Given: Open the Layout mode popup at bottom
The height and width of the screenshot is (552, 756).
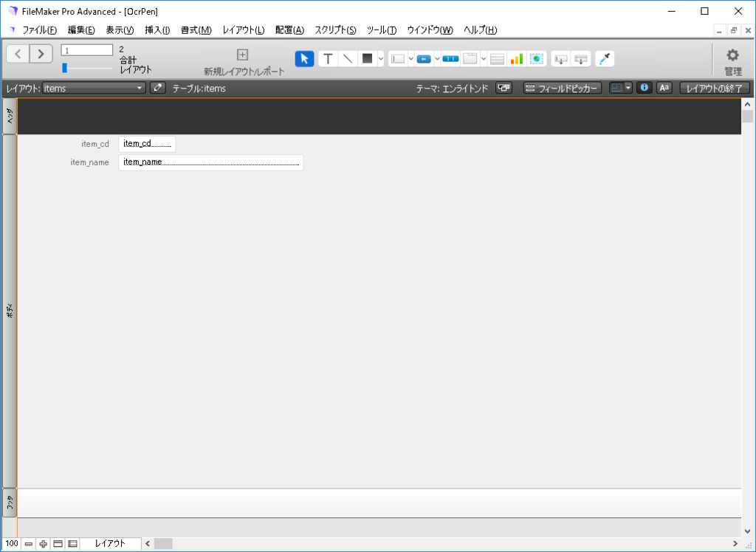Looking at the screenshot, I should tap(111, 544).
